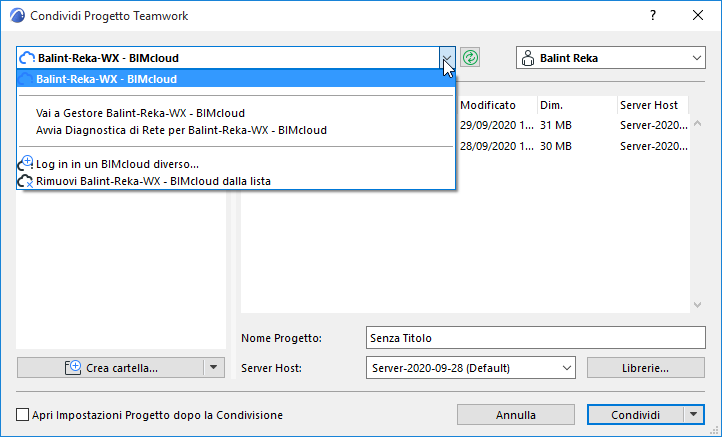The image size is (722, 437).
Task: Sort by the Dim. column header
Action: [x=577, y=105]
